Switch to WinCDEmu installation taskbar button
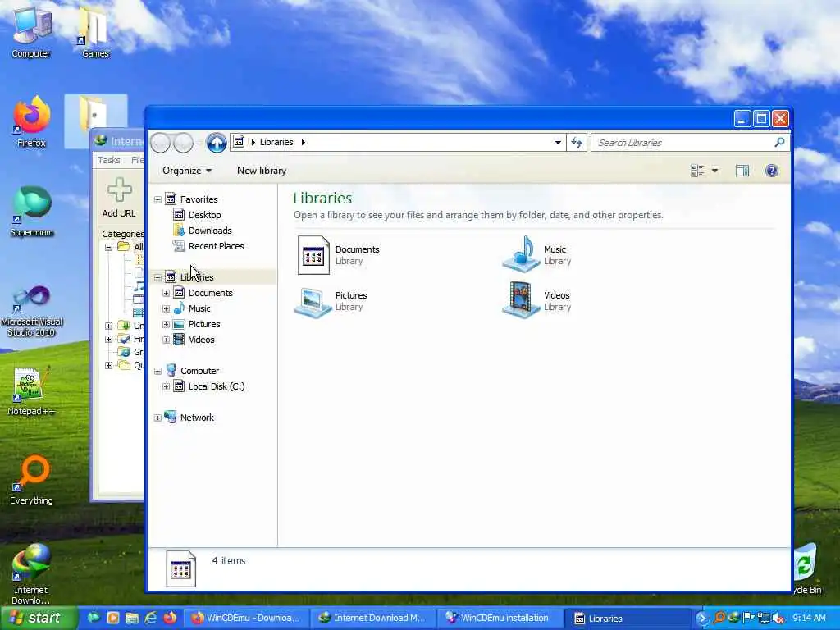 [x=499, y=619]
